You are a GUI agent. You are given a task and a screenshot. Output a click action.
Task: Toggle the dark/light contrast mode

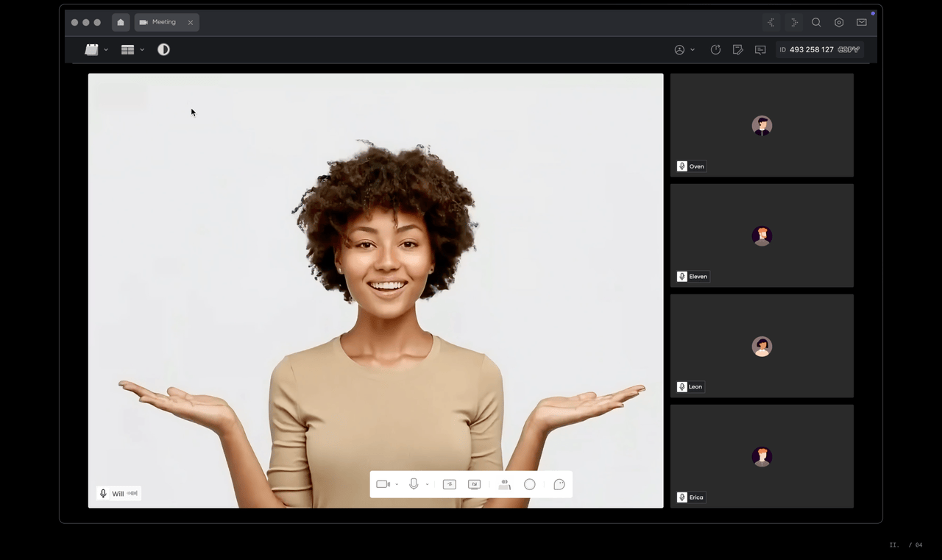(163, 49)
